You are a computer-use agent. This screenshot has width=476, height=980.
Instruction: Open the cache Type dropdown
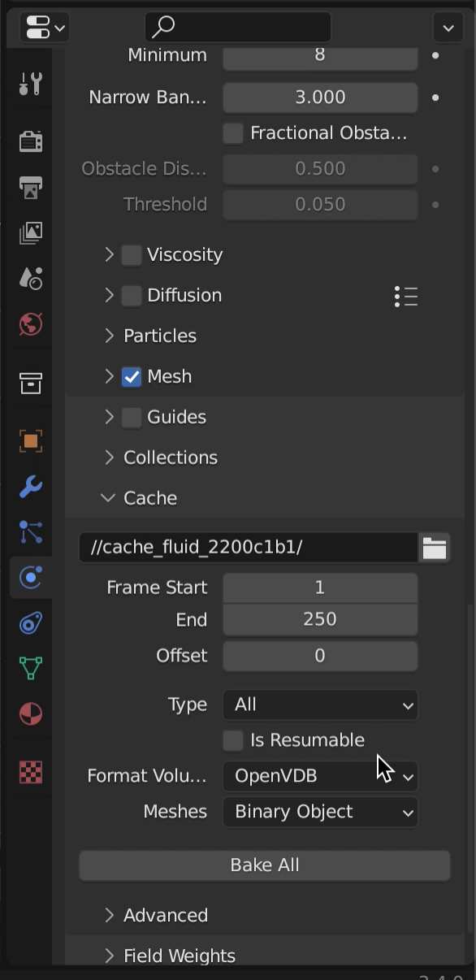tap(320, 705)
